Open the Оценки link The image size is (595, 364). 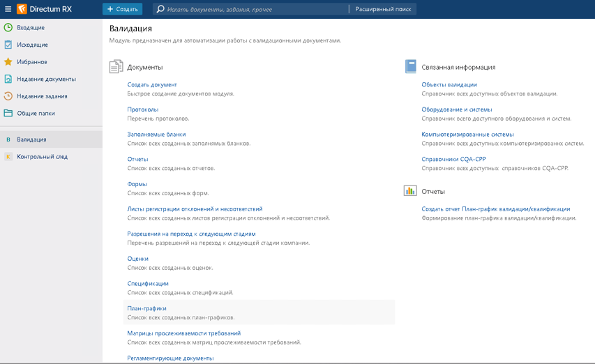[x=137, y=259]
